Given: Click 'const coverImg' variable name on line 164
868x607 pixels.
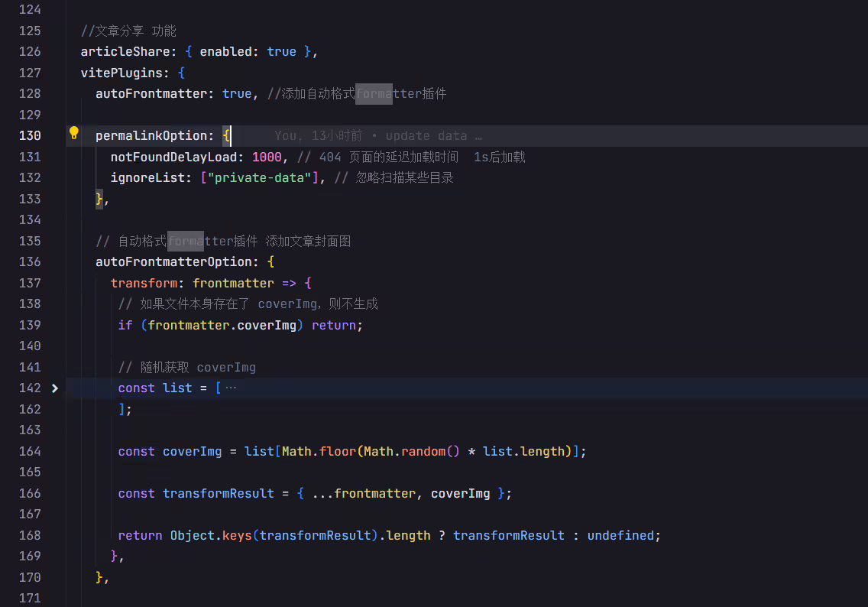Looking at the screenshot, I should 192,451.
